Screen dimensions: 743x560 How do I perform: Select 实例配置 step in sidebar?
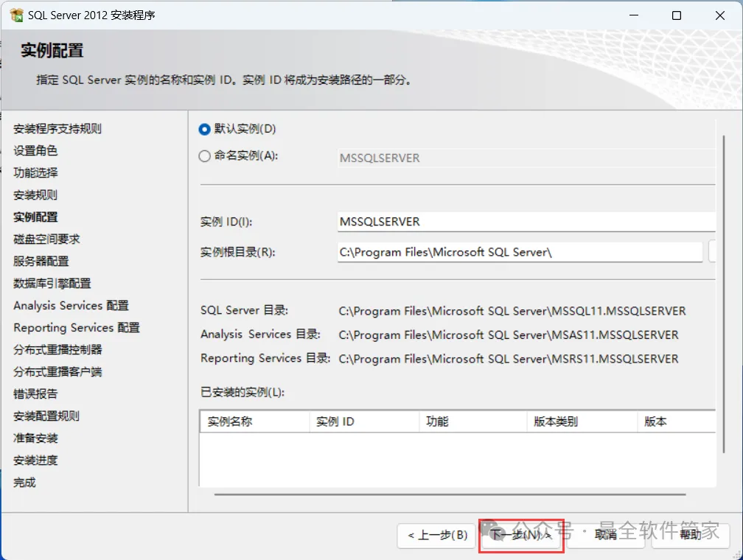[x=35, y=217]
